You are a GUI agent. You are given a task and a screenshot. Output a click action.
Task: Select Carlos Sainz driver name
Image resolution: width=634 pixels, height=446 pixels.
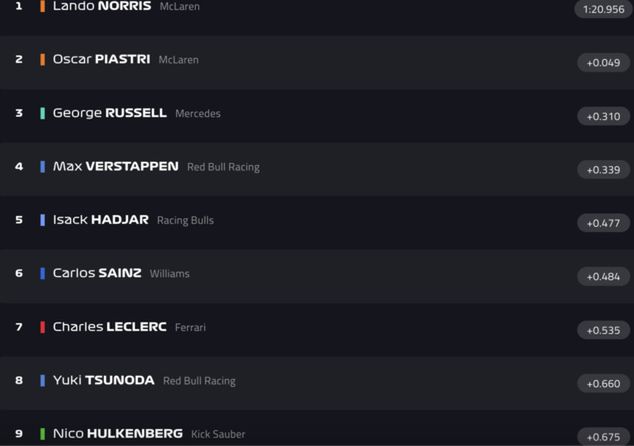[97, 273]
